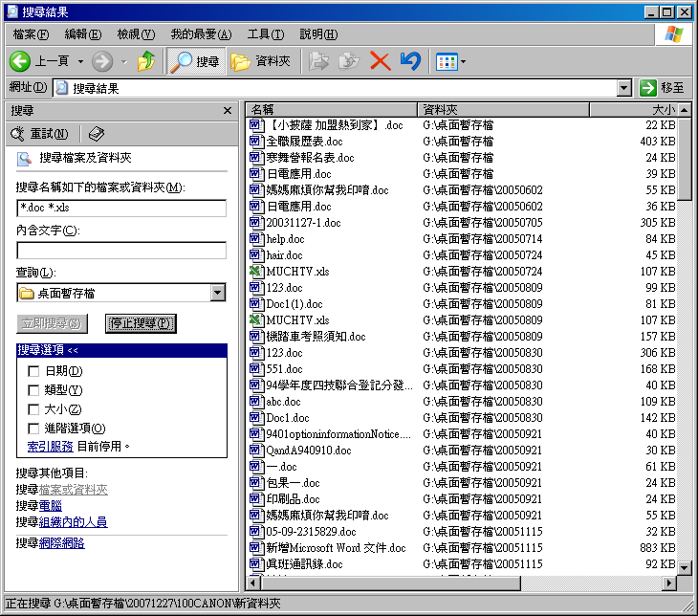
Task: Open the 查詢 look-in location dropdown
Action: tap(218, 293)
